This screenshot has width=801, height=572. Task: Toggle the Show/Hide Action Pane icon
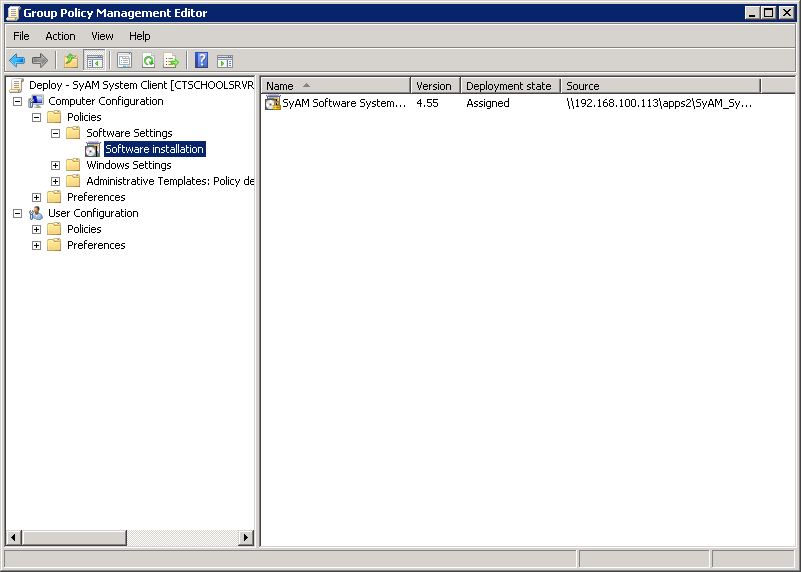click(x=225, y=61)
